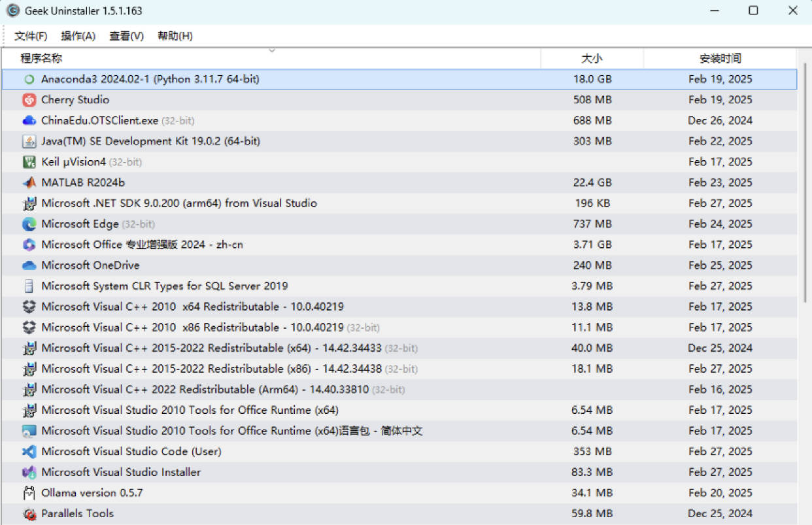This screenshot has width=812, height=525.
Task: Click the Java SE Development Kit icon
Action: tap(29, 141)
